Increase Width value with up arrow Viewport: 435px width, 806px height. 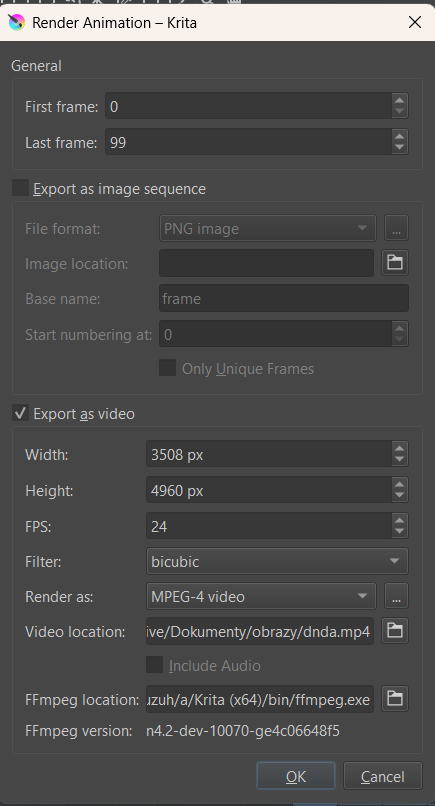click(400, 448)
